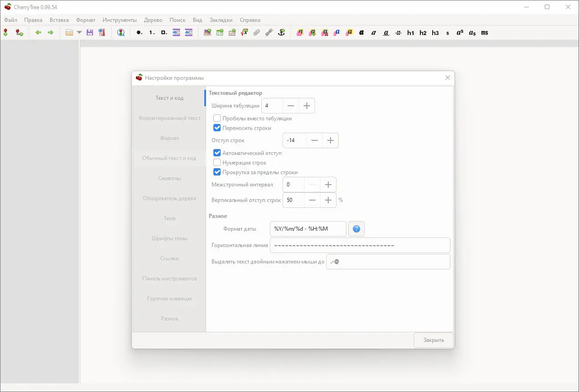The height and width of the screenshot is (392, 579).
Task: Insert bulleted list toolbar icon
Action: 139,32
